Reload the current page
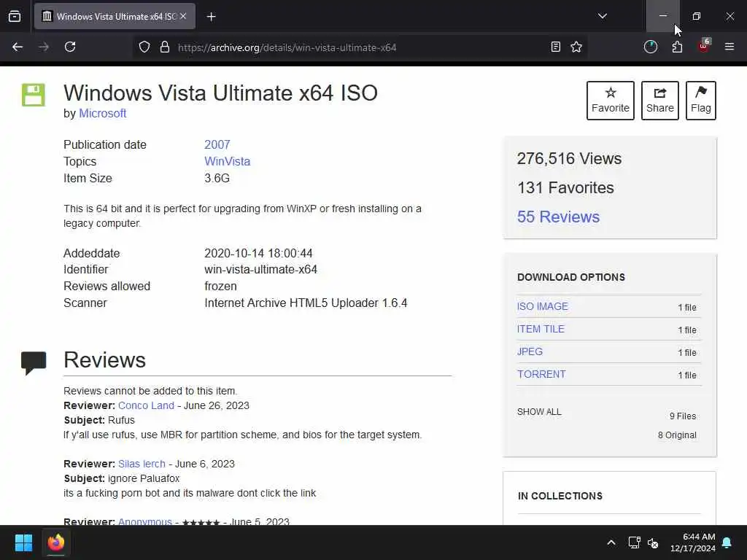Screen dimensions: 747x560 click(x=70, y=47)
